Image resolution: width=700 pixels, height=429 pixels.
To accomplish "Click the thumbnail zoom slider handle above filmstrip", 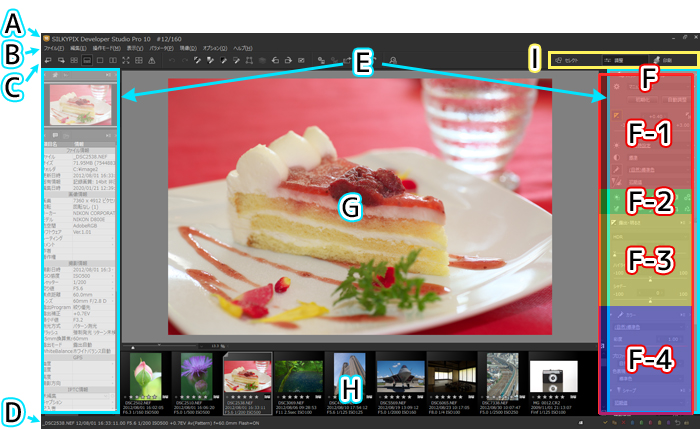I will [x=133, y=347].
